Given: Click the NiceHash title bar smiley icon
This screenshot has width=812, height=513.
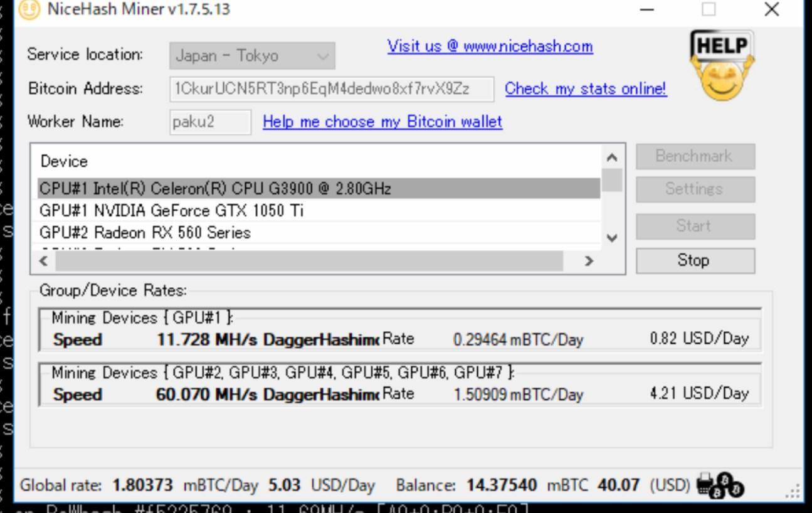Looking at the screenshot, I should coord(29,9).
